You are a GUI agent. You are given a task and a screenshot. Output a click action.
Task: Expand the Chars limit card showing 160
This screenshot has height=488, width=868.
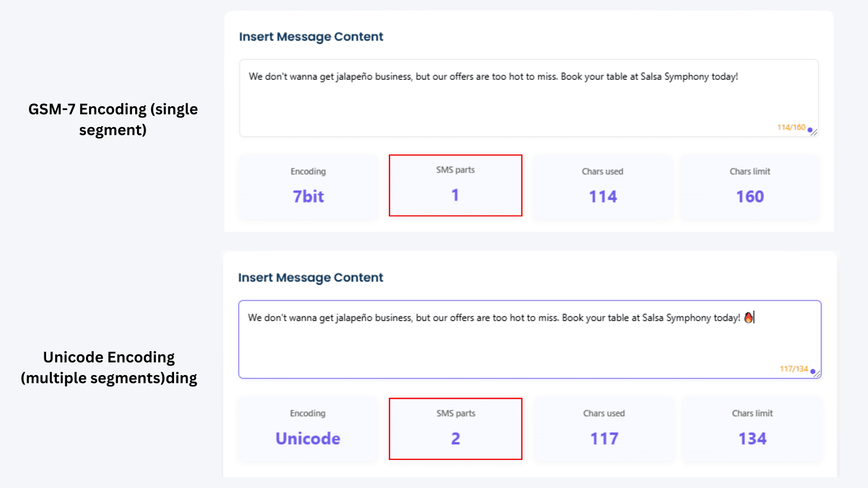(749, 187)
